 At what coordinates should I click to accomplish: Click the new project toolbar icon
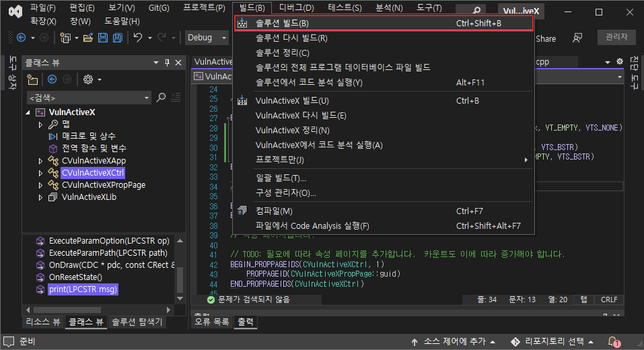[x=65, y=38]
